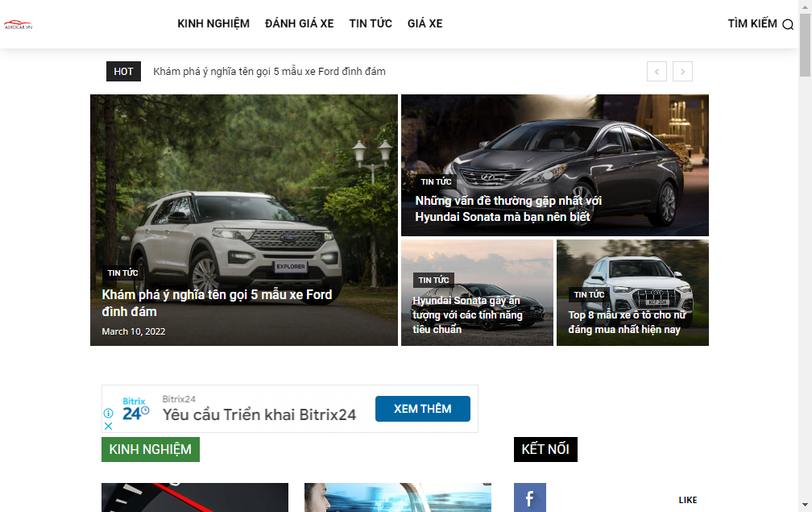This screenshot has width=812, height=512.
Task: Open 'Top 8 mẫu xe ô tô cho nữ' headline
Action: click(627, 323)
